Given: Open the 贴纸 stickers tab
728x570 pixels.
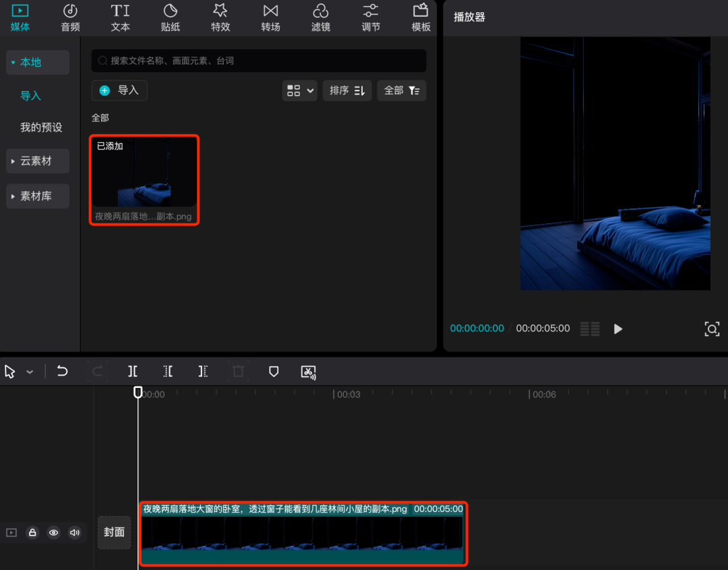Looking at the screenshot, I should (171, 18).
